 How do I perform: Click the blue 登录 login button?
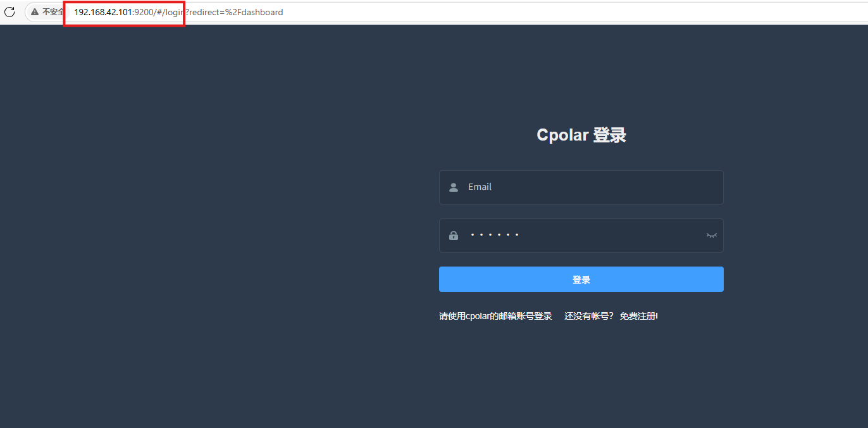pos(581,279)
